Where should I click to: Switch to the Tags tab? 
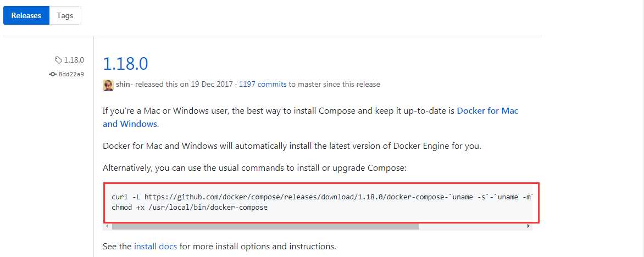coord(65,15)
